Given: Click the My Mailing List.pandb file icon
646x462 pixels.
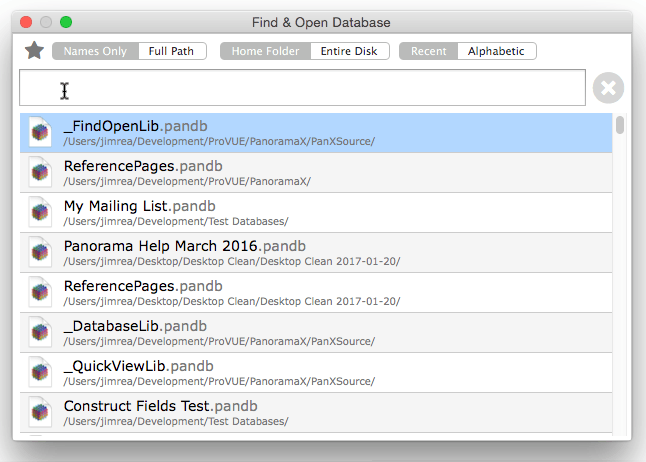Looking at the screenshot, I should tap(40, 212).
